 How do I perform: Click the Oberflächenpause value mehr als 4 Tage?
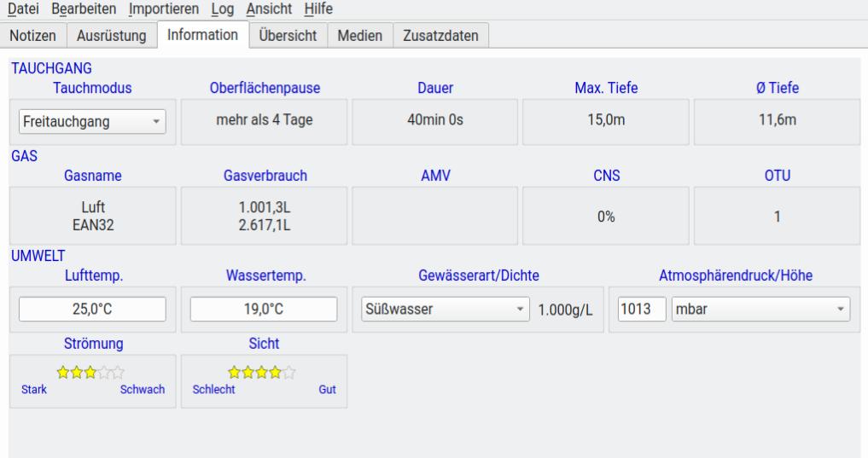[x=264, y=120]
